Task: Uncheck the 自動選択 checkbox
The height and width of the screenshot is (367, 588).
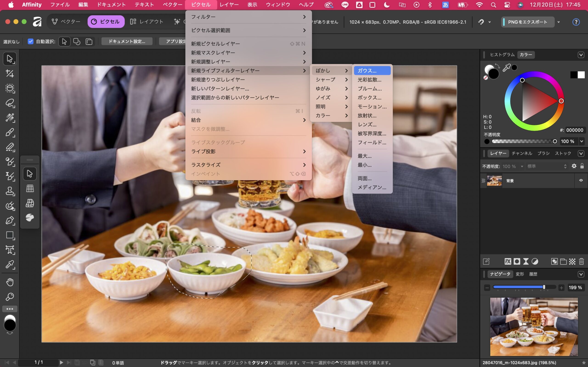Action: point(30,42)
